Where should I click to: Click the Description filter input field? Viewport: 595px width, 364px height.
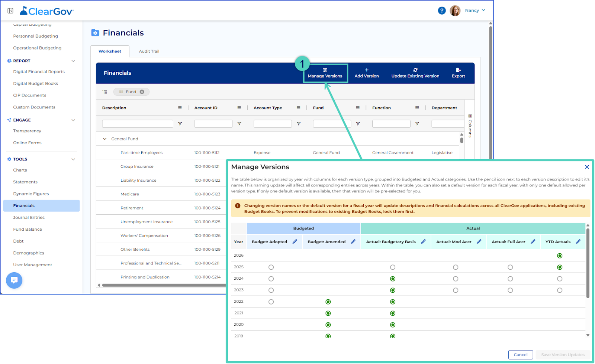tap(138, 124)
